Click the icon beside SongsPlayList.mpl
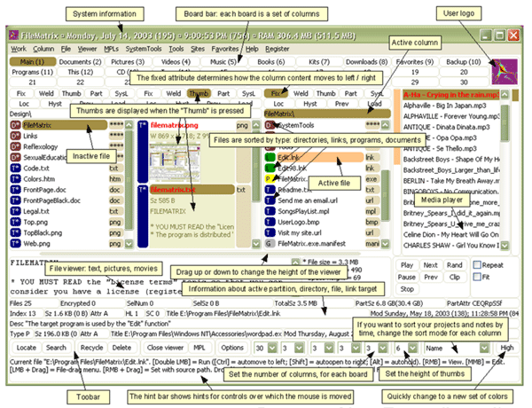Viewport: 532px width, 408px height. [x=270, y=211]
